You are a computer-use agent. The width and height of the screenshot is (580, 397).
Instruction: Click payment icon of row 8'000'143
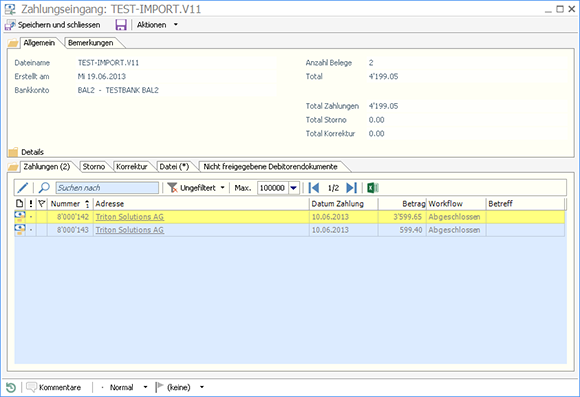(20, 230)
